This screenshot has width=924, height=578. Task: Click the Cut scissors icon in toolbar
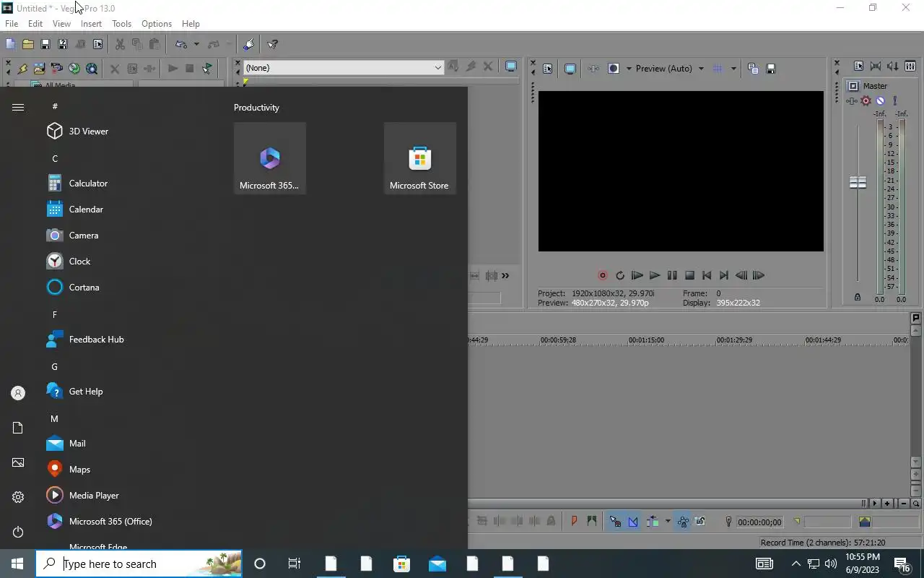[x=120, y=44]
